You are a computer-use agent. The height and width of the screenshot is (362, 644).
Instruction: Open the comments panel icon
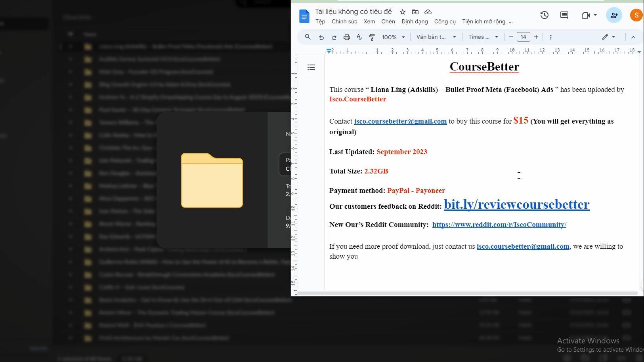click(x=564, y=15)
